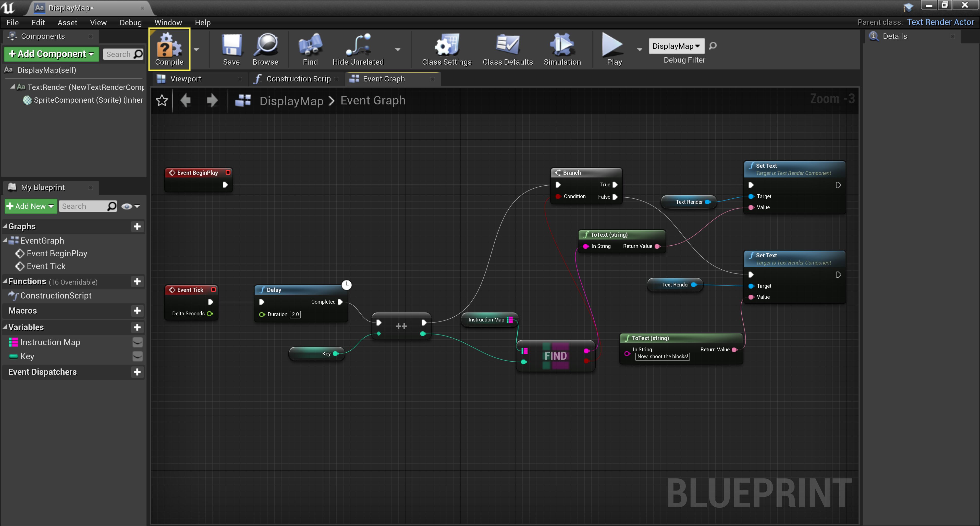The image size is (980, 526).
Task: Click the Add New button
Action: (31, 206)
